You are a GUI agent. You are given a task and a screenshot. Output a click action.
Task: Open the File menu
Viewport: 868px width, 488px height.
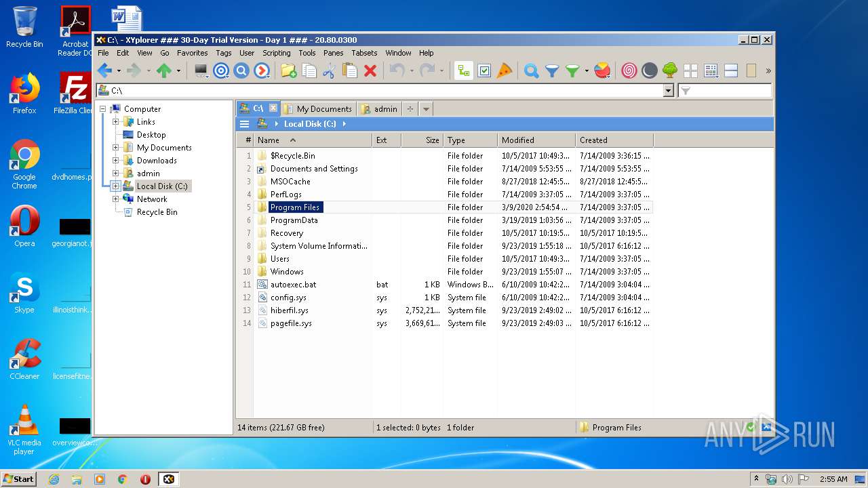click(103, 53)
